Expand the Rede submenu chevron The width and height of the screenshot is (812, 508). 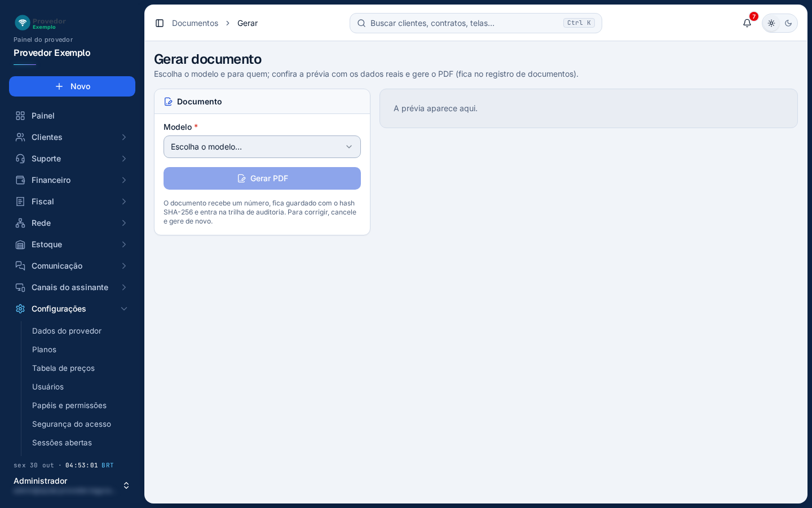click(124, 223)
